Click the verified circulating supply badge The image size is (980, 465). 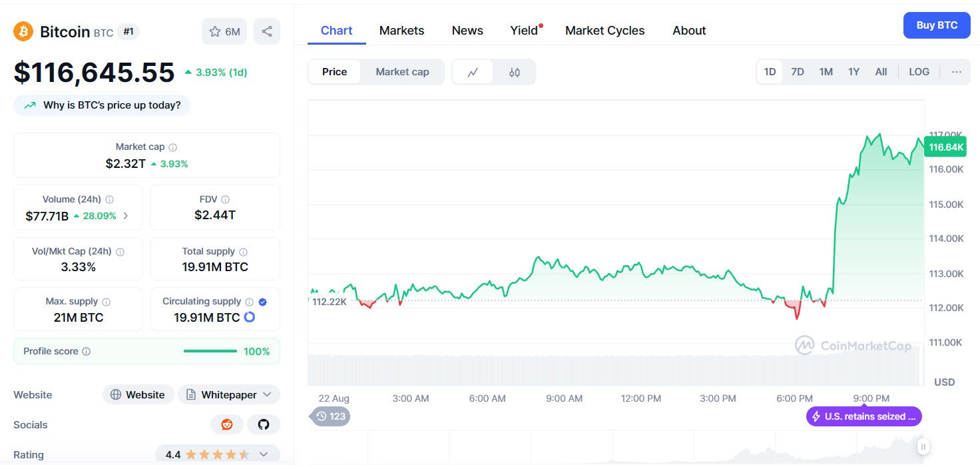point(262,302)
